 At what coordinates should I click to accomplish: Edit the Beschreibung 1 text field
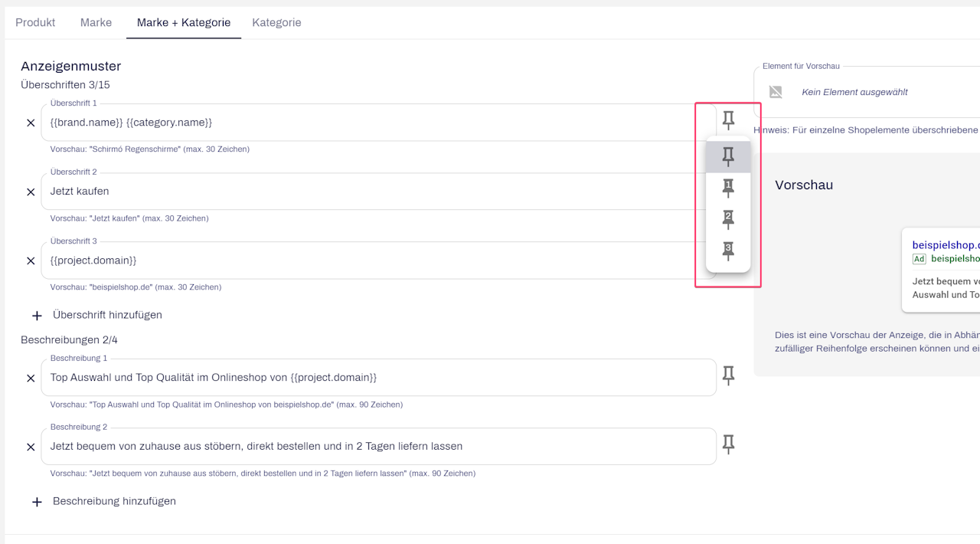(378, 377)
